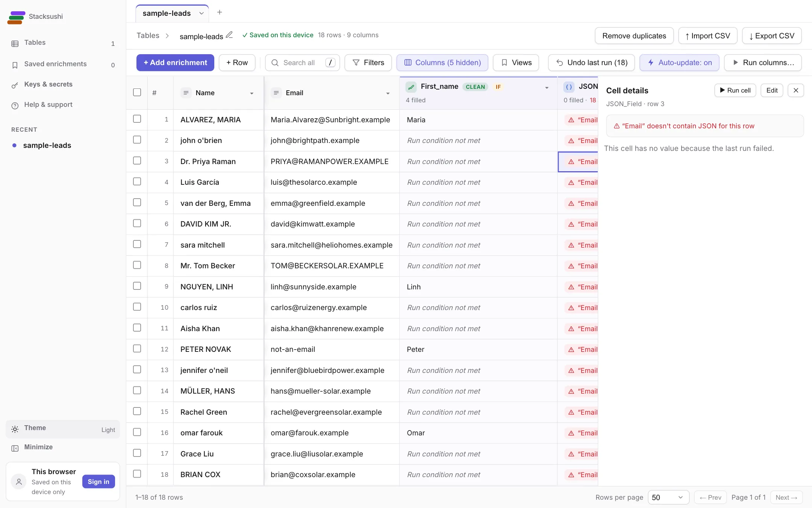Click the pencil icon to rename sample-leads
This screenshot has height=508, width=812.
tap(229, 35)
